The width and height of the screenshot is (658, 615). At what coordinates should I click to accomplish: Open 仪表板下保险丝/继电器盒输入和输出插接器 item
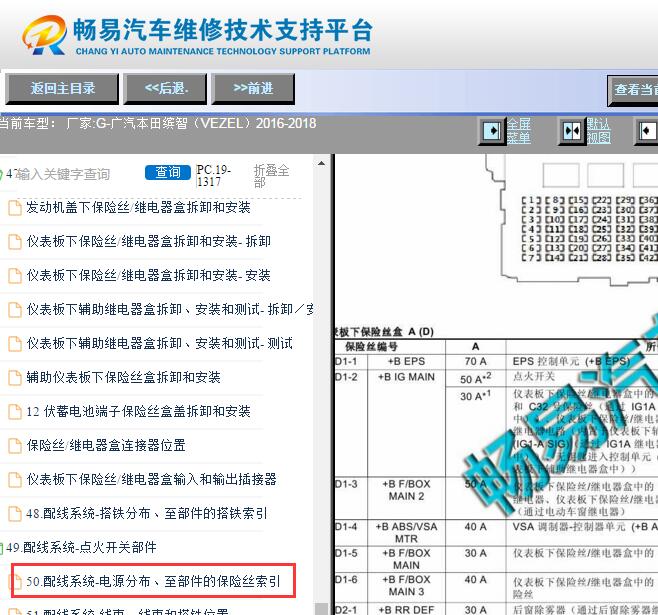point(151,479)
